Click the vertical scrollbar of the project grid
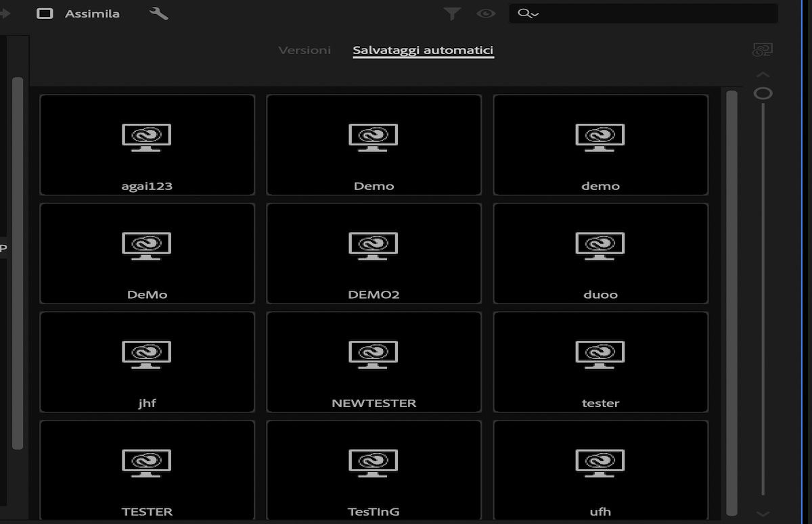The width and height of the screenshot is (812, 524). tap(731, 303)
